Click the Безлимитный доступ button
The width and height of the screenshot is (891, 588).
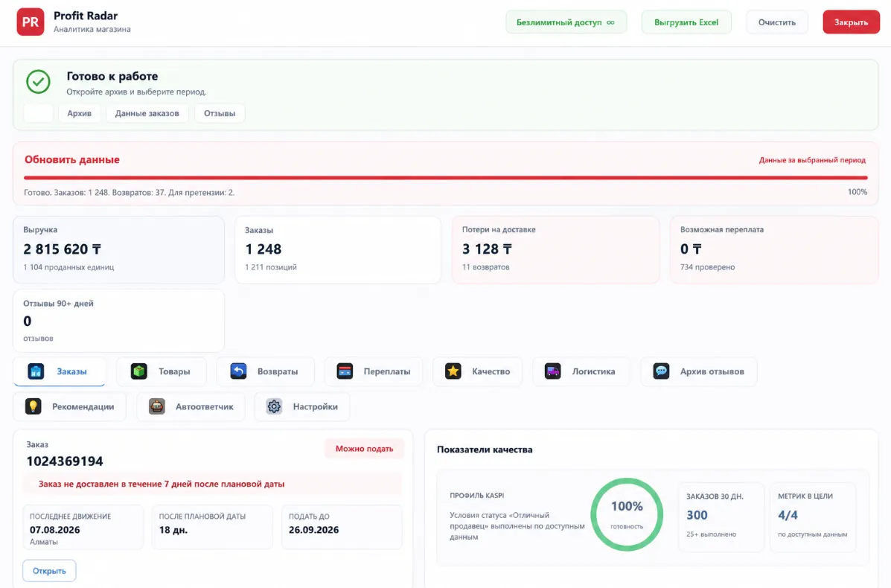pos(566,22)
